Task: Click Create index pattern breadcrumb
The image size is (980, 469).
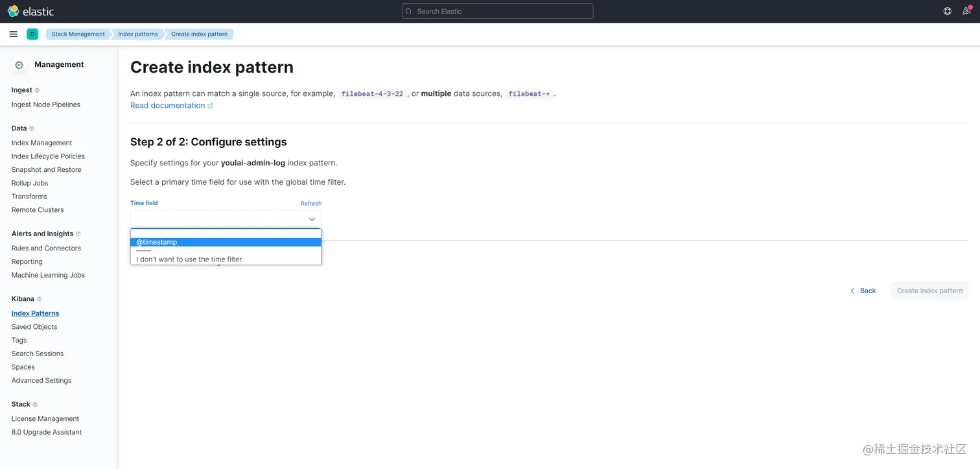Action: (200, 34)
